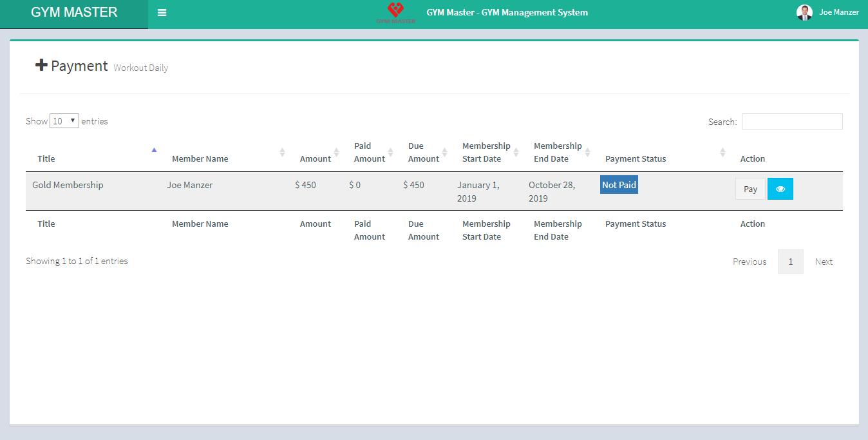Click the hamburger menu icon
The width and height of the screenshot is (868, 440).
[x=162, y=13]
